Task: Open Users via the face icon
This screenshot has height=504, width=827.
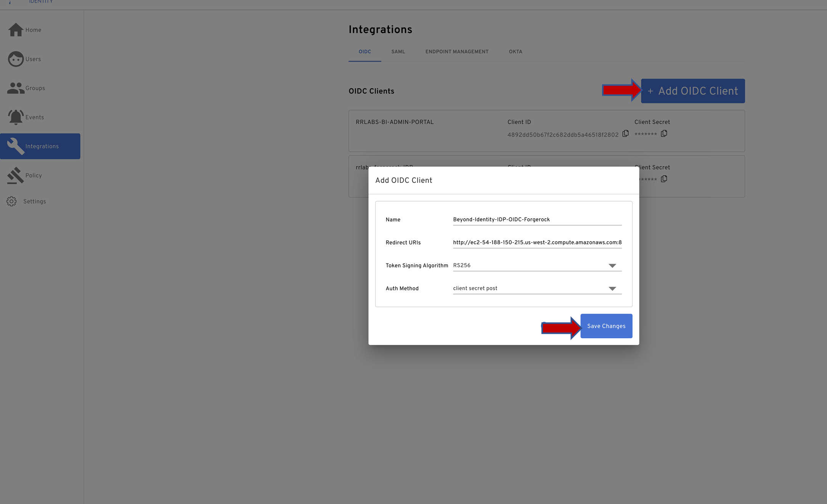Action: [16, 59]
